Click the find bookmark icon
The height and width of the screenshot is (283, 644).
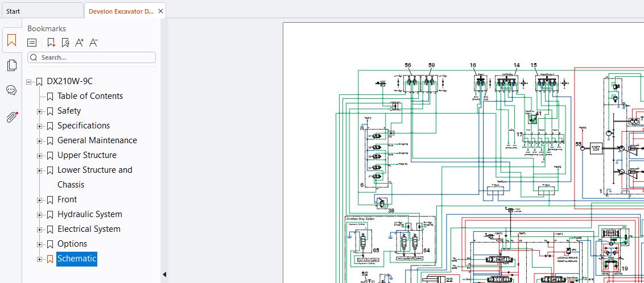(x=65, y=43)
